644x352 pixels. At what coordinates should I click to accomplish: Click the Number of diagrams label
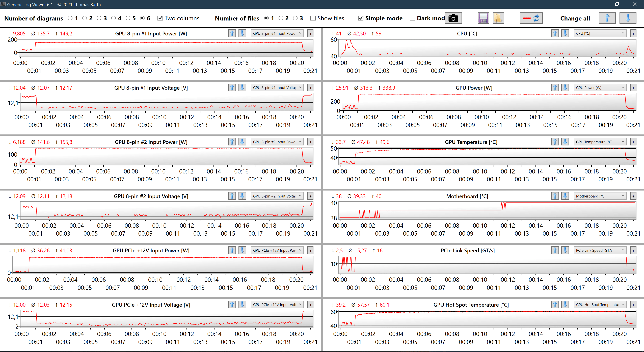click(34, 18)
